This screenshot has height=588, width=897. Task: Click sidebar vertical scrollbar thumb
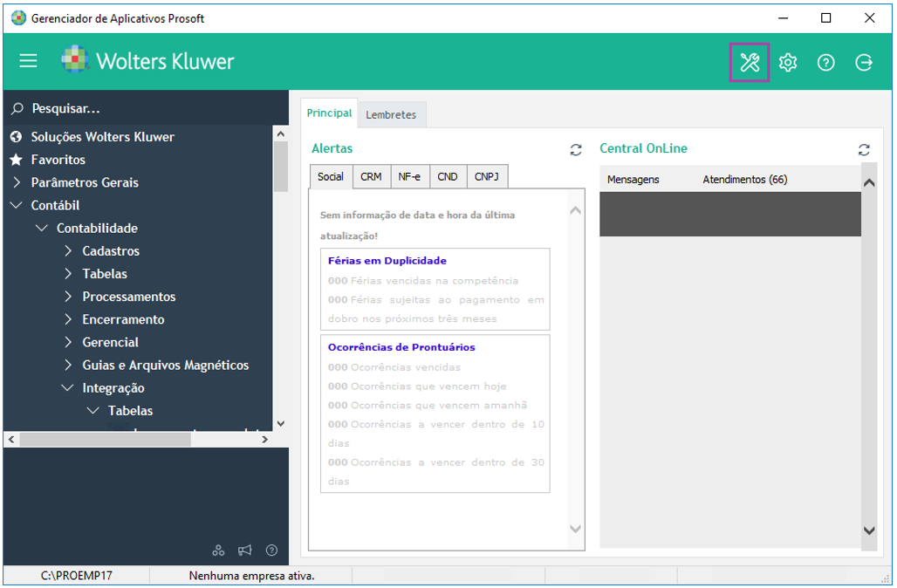pos(280,167)
